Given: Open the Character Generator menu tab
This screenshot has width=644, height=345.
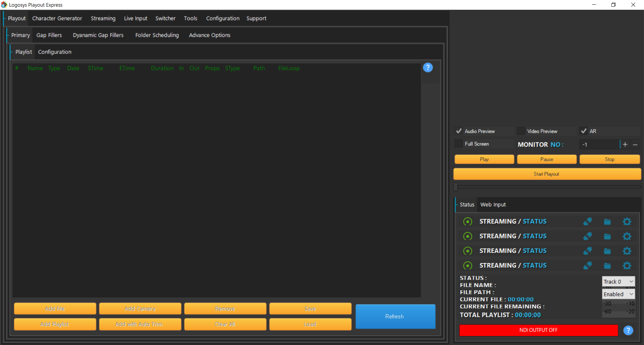Looking at the screenshot, I should (x=57, y=18).
